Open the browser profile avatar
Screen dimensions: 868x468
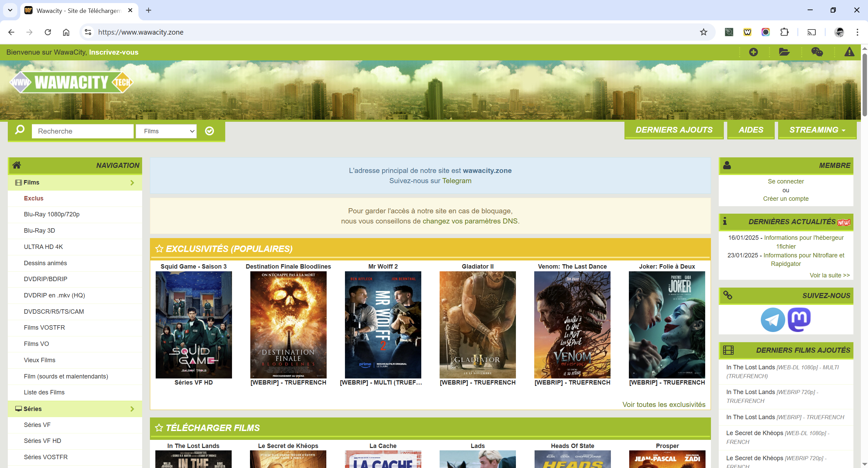click(839, 32)
